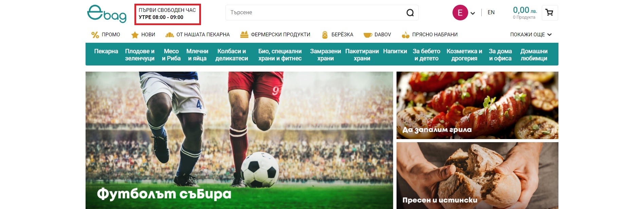Open the shopping cart icon
Image resolution: width=644 pixels, height=209 pixels.
point(550,13)
